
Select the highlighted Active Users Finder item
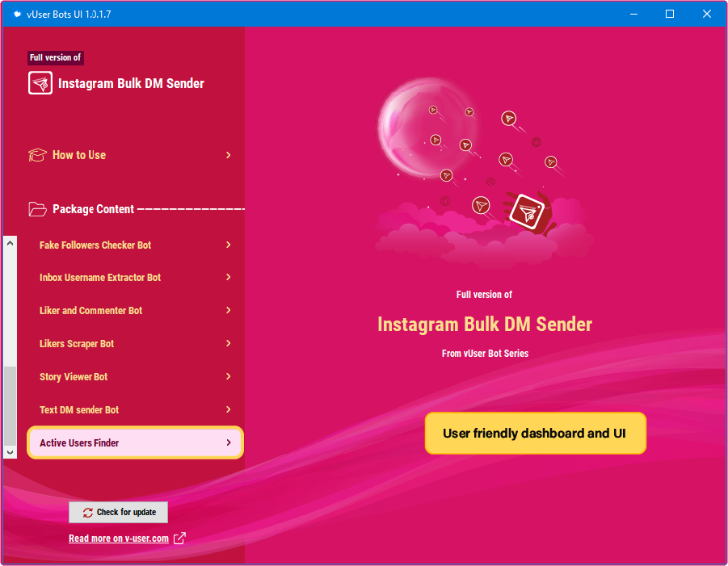(135, 442)
